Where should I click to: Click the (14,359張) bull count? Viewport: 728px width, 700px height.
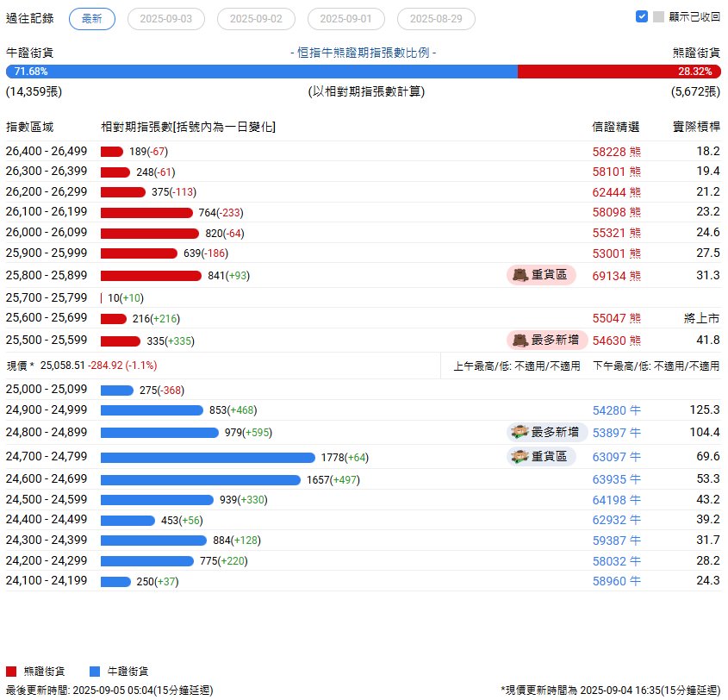click(x=34, y=91)
